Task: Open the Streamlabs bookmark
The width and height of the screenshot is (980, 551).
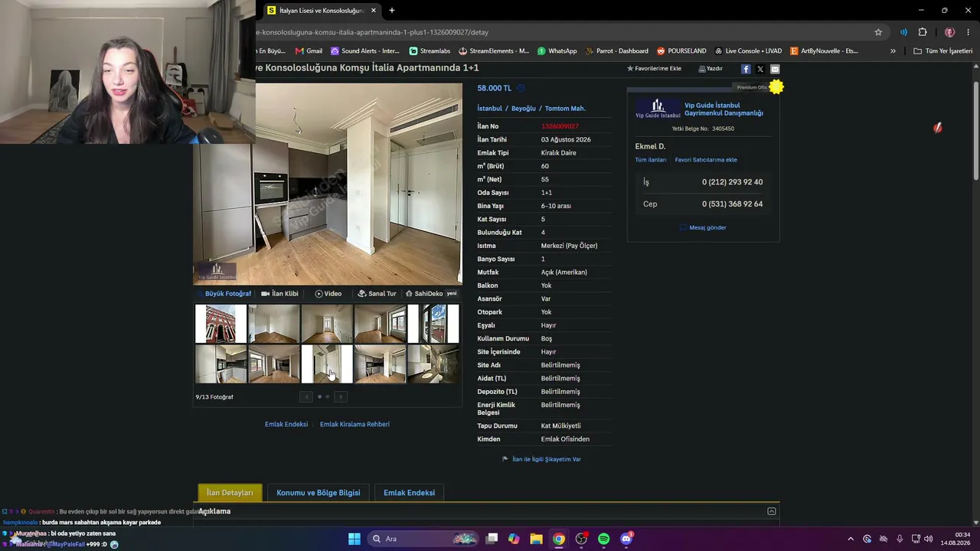Action: coord(430,51)
